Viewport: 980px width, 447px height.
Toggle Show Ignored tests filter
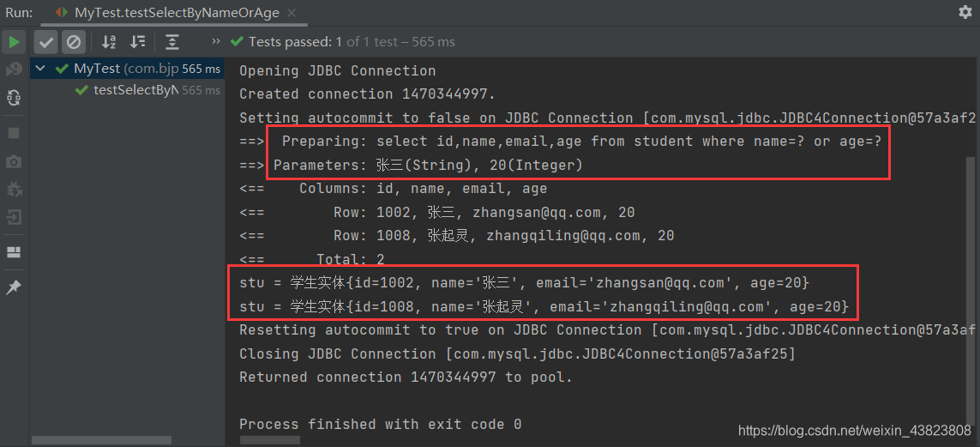pyautogui.click(x=74, y=42)
